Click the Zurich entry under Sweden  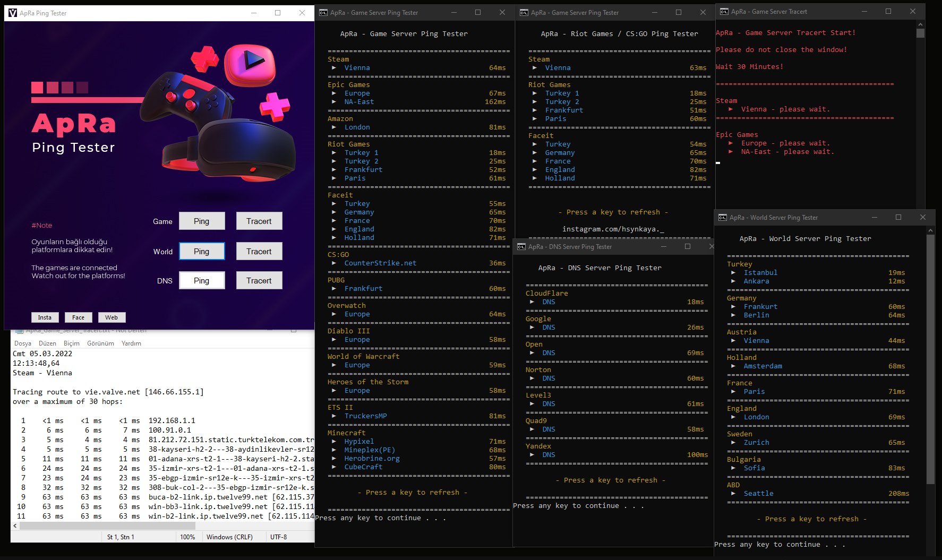point(756,443)
